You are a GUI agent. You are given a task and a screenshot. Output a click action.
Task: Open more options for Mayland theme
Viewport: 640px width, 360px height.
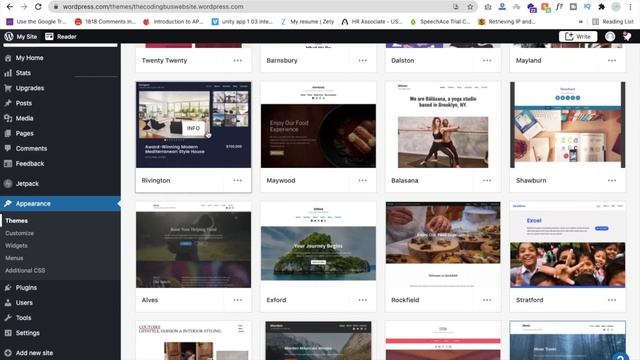[x=612, y=60]
